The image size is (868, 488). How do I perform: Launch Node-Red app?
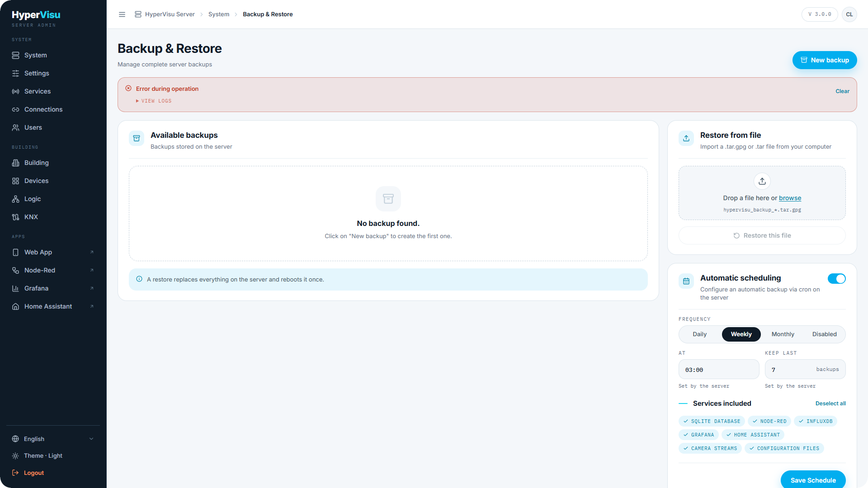53,270
